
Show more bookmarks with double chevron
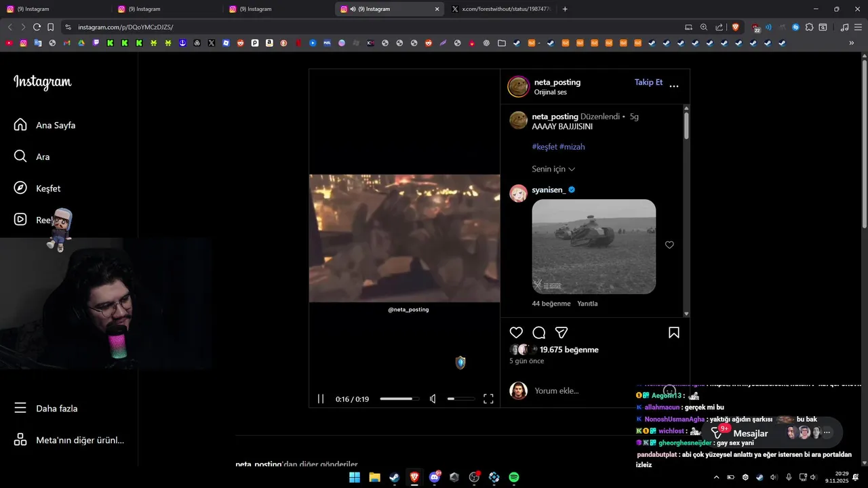tap(852, 43)
